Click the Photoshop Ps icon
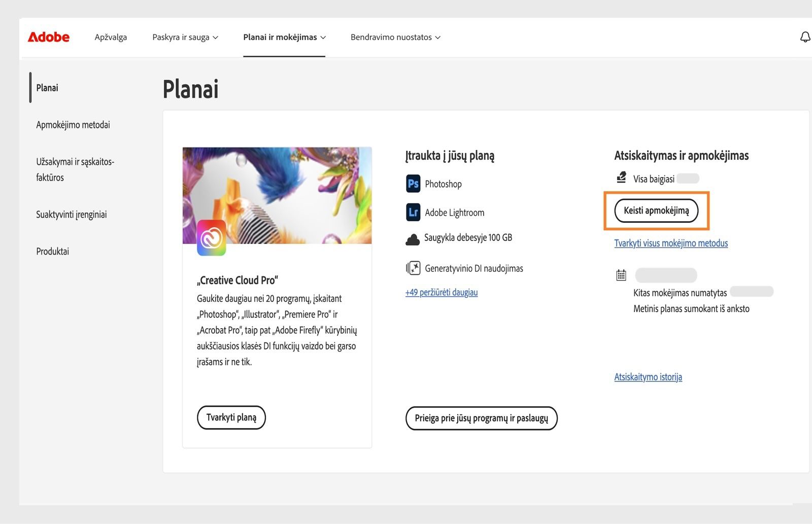The height and width of the screenshot is (524, 812). click(413, 184)
